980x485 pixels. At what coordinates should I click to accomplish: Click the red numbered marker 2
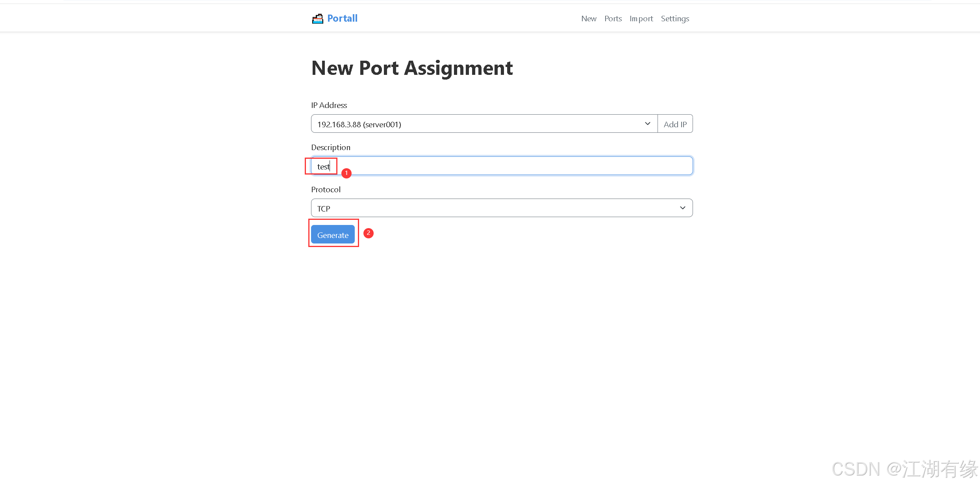(x=368, y=233)
